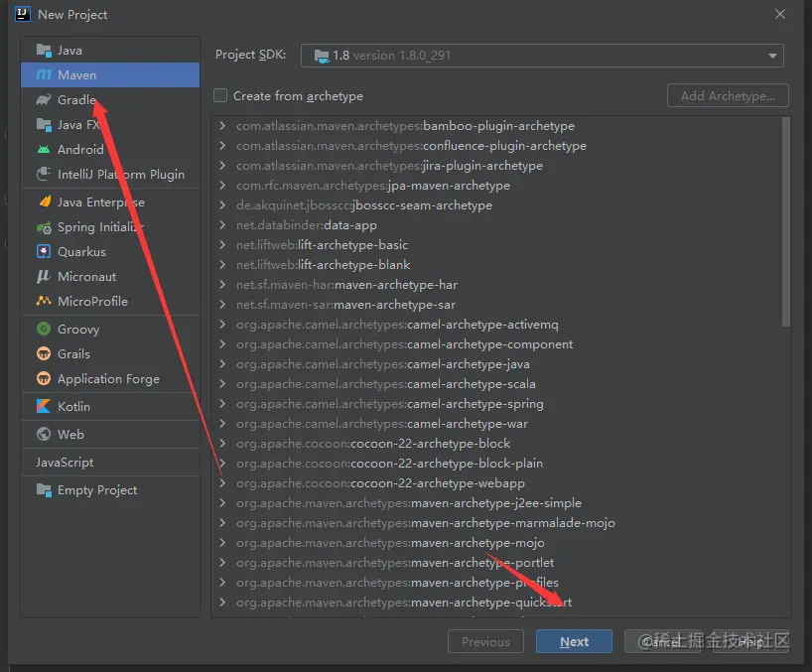Image resolution: width=812 pixels, height=672 pixels.
Task: Select IntelliJ Platform Plugin icon
Action: pos(44,174)
